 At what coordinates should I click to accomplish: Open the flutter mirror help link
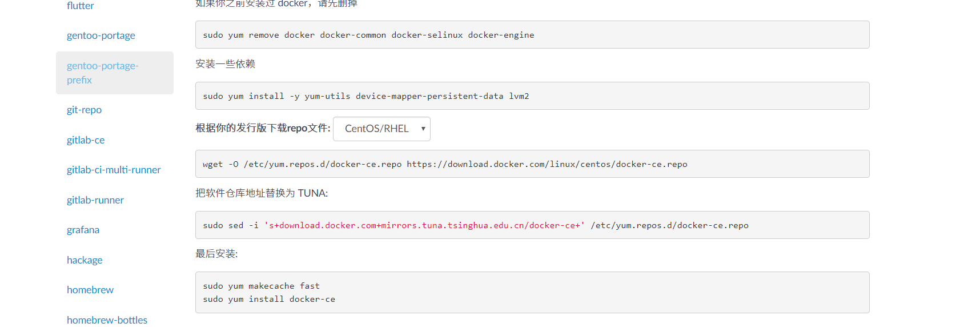(x=81, y=6)
